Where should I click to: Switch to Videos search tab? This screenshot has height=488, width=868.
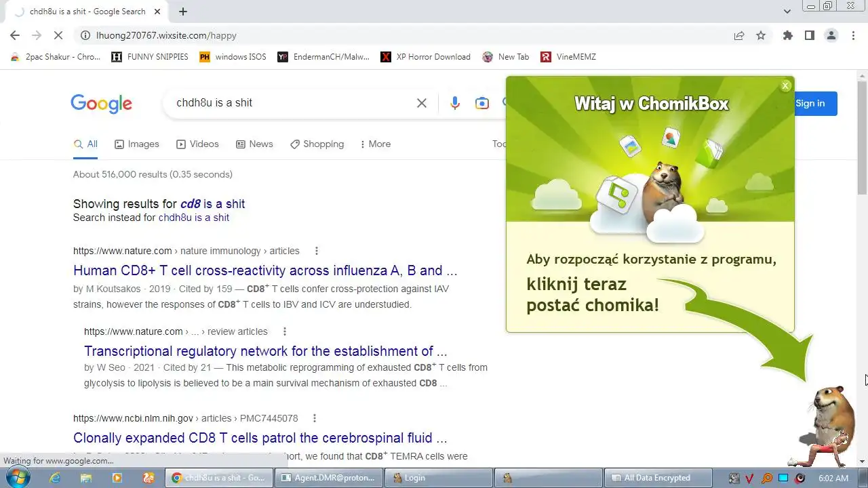(197, 144)
